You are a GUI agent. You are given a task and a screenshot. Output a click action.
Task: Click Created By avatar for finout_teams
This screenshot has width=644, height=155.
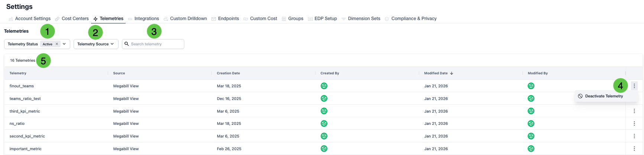(x=324, y=86)
